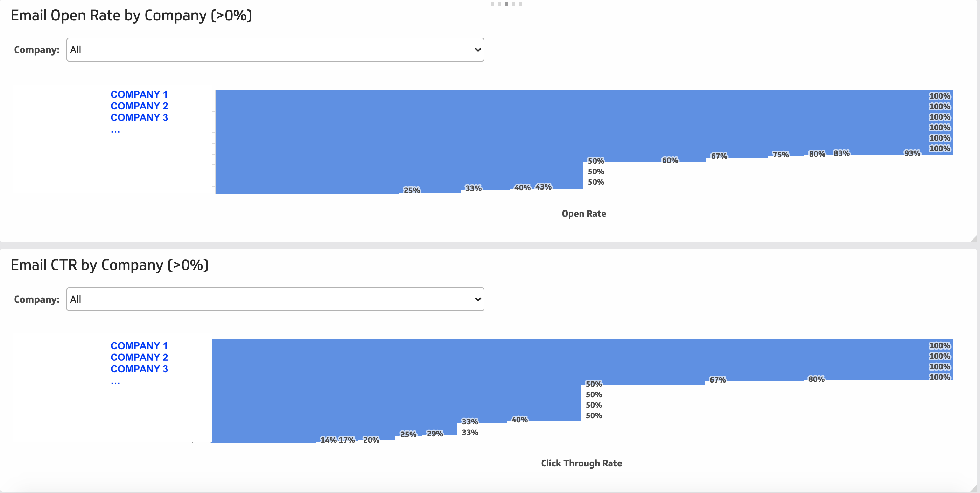The image size is (980, 493).
Task: Select the 43% bar label in Open Rate chart
Action: pyautogui.click(x=544, y=187)
